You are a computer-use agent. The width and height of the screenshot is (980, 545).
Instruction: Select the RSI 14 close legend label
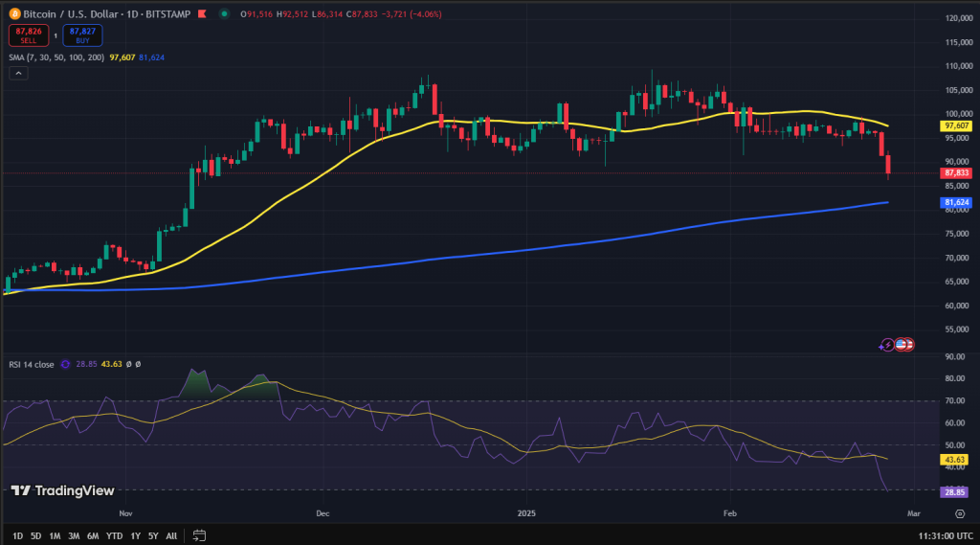pyautogui.click(x=32, y=364)
